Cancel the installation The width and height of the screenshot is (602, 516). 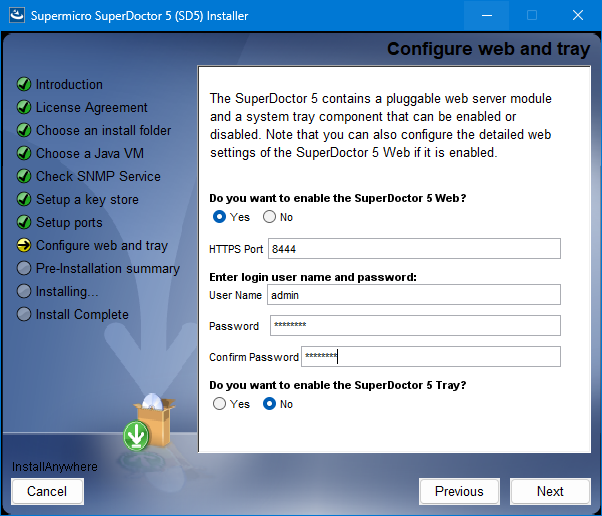47,491
